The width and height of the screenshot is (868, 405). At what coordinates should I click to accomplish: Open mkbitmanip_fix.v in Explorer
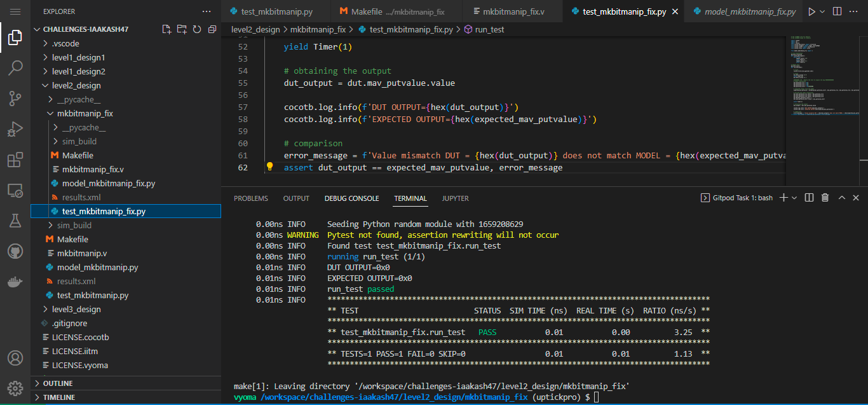(126, 169)
